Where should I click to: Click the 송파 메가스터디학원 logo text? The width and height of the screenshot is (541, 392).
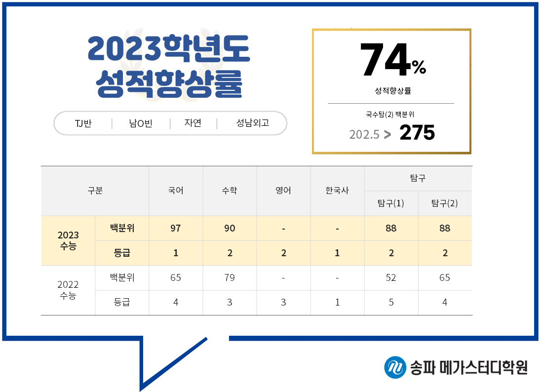click(x=468, y=368)
